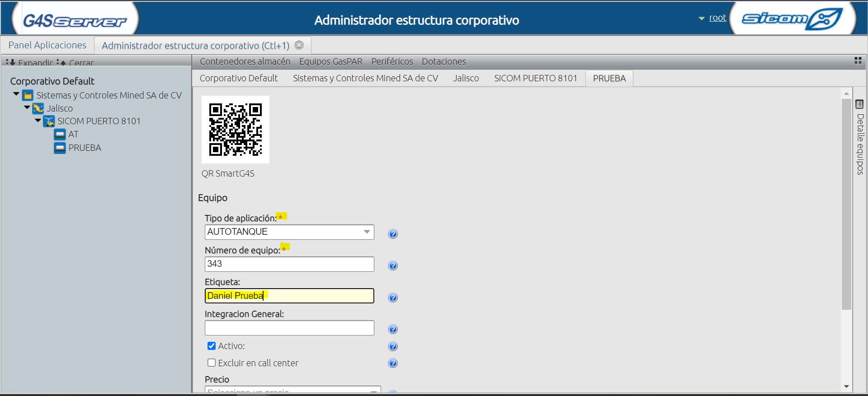Image resolution: width=868 pixels, height=396 pixels.
Task: Select Jalisco breadcrumb tab
Action: pos(466,78)
